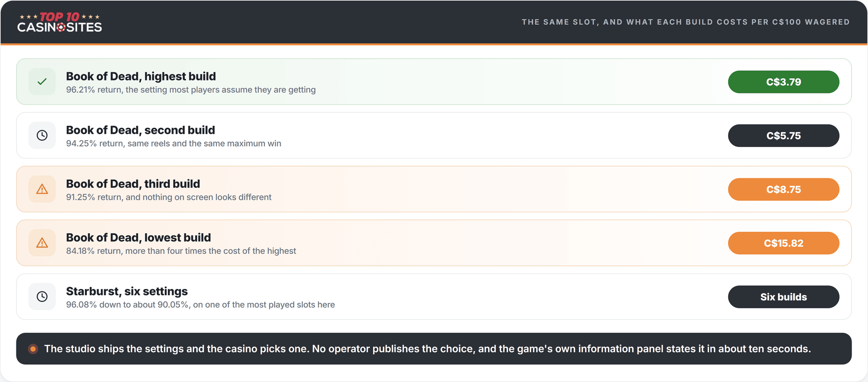Screen dimensions: 868x382
Task: Click the orange C$8.75 pill
Action: click(784, 189)
